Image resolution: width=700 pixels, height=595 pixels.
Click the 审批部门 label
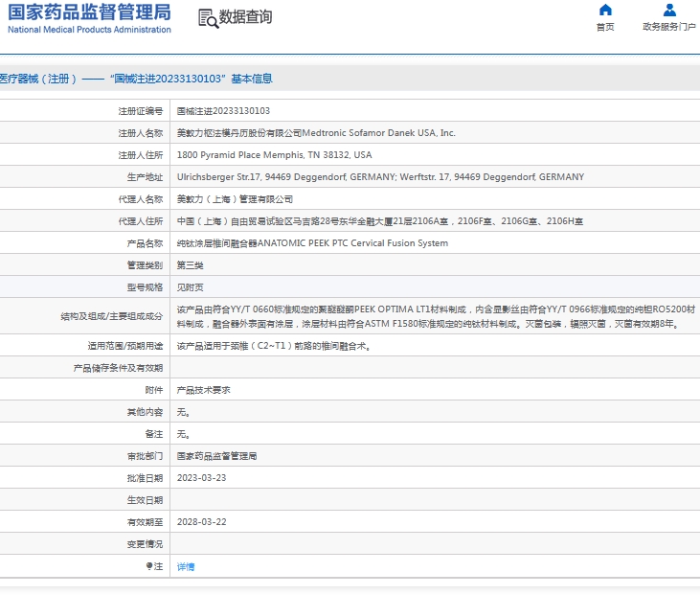pos(145,456)
